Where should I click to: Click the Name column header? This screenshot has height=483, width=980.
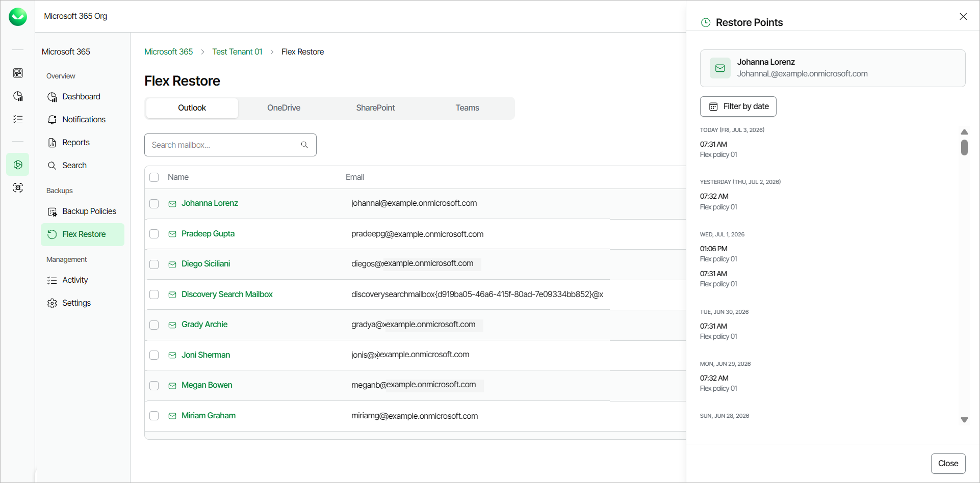pyautogui.click(x=178, y=177)
